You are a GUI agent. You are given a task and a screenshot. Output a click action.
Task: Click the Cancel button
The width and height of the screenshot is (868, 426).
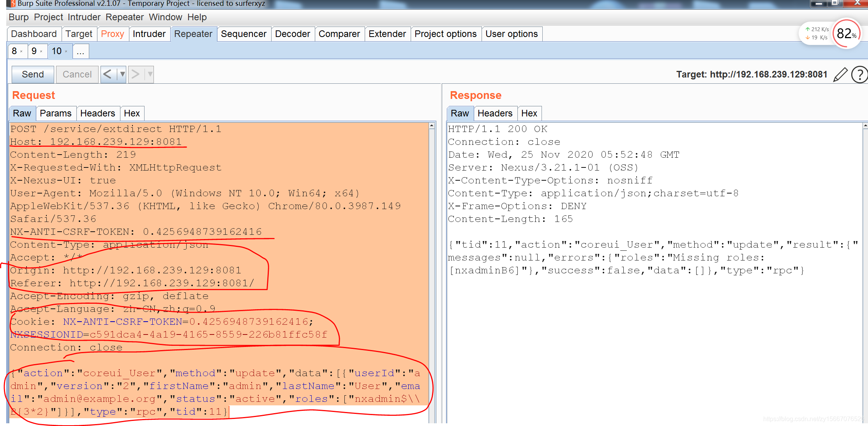click(x=77, y=74)
